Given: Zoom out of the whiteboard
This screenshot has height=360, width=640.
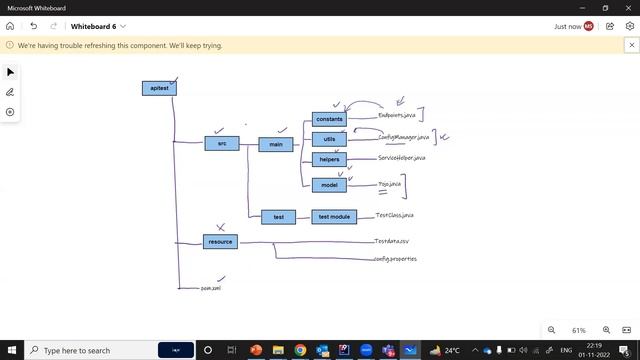Looking at the screenshot, I should click(551, 330).
